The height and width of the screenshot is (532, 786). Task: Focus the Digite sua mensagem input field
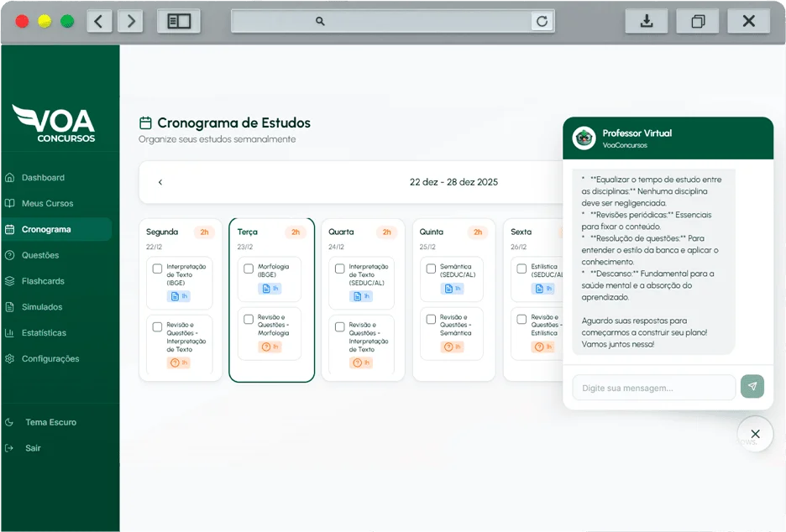pyautogui.click(x=652, y=388)
